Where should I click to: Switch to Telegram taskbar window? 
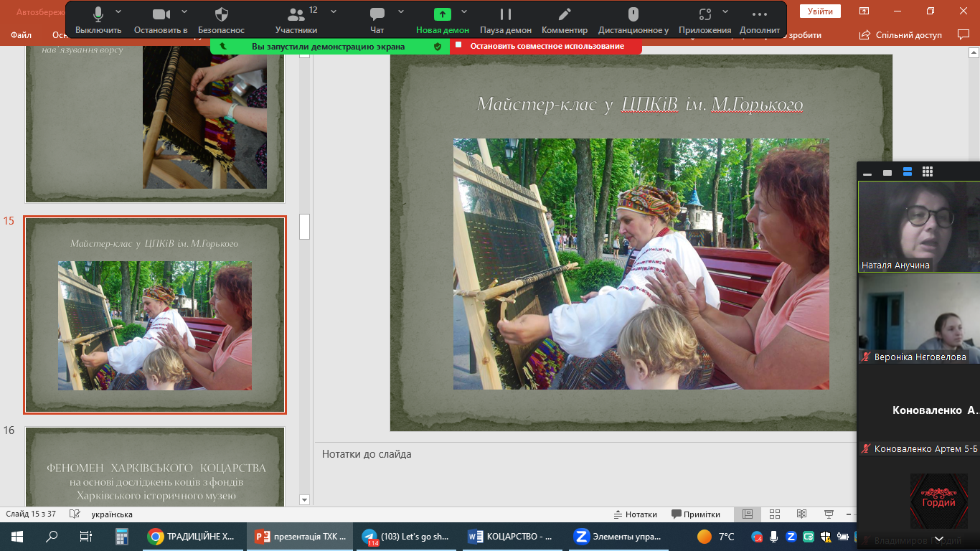click(x=407, y=536)
